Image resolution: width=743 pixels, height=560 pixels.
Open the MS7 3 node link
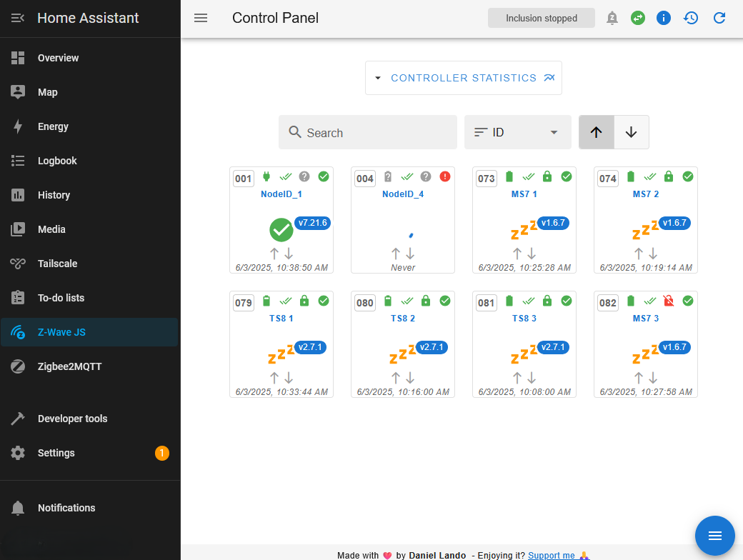[x=645, y=319]
